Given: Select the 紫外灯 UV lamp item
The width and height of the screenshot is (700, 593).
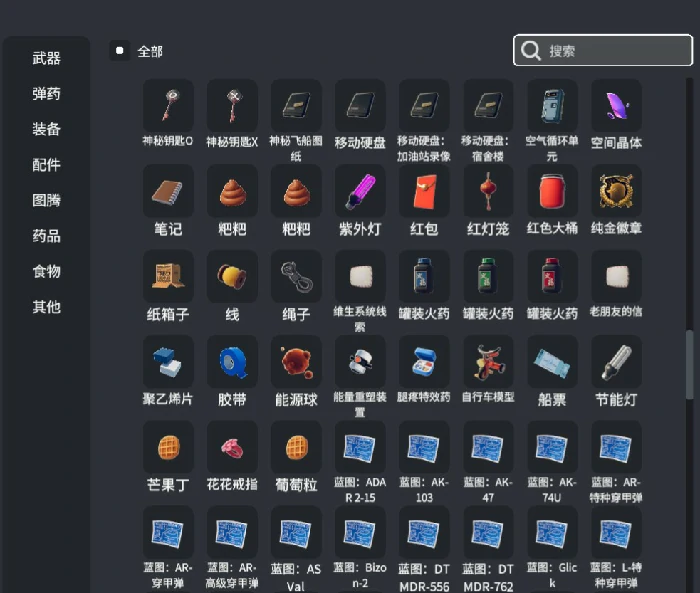Looking at the screenshot, I should [x=360, y=191].
